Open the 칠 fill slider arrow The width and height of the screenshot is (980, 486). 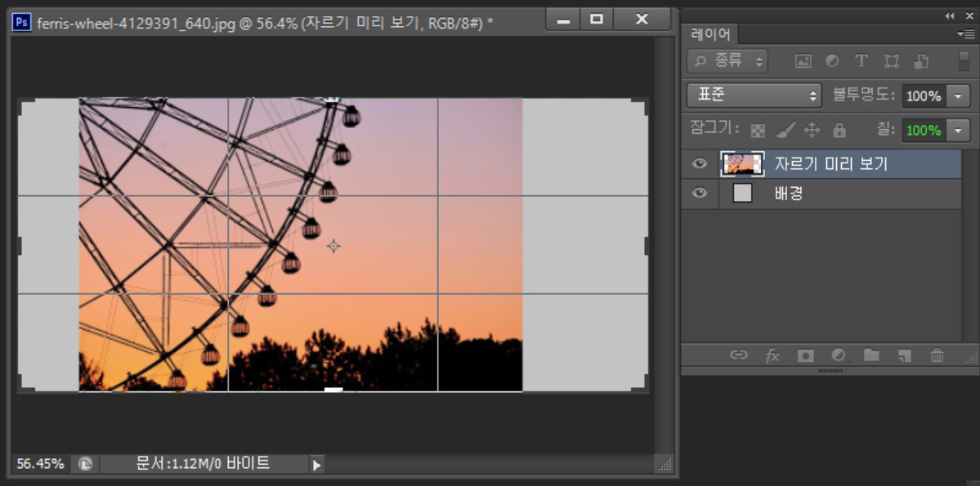(958, 131)
